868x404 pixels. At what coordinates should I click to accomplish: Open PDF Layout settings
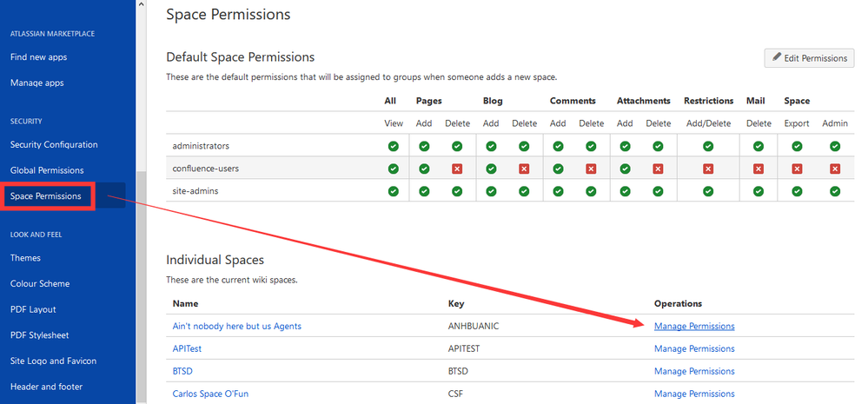point(33,309)
